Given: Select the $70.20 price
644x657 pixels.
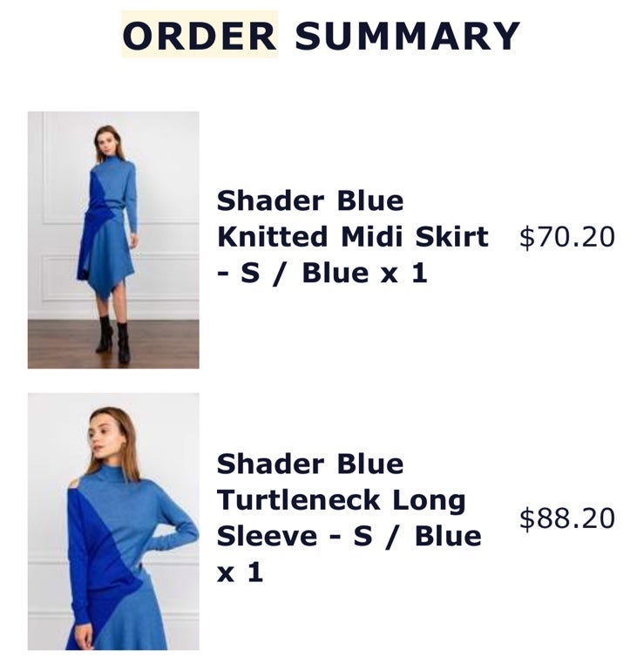Looking at the screenshot, I should coord(567,237).
